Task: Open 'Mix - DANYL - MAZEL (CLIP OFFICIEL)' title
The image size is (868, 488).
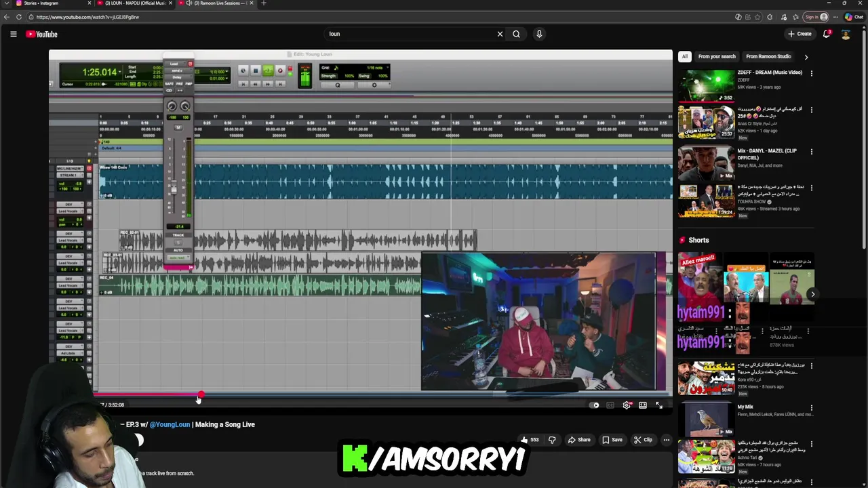Action: coord(767,155)
